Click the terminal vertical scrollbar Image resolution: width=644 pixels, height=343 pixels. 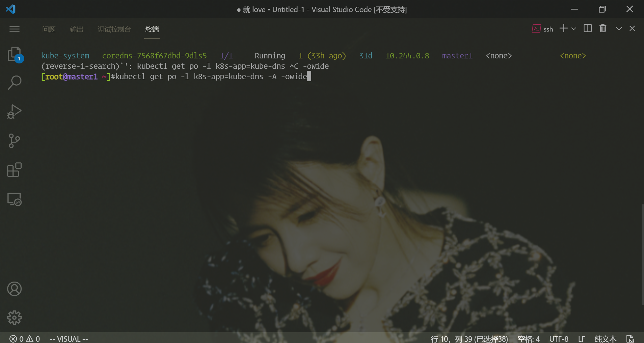[x=642, y=255]
